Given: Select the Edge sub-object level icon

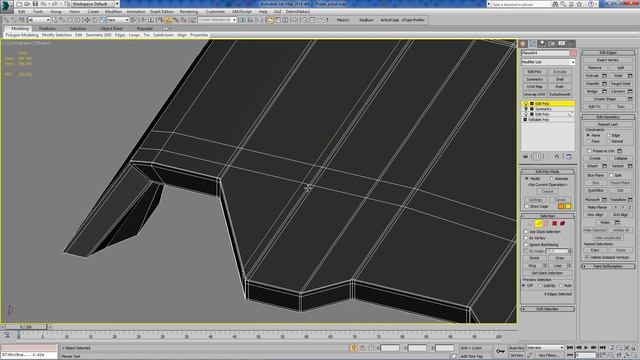Looking at the screenshot, I should 538,223.
